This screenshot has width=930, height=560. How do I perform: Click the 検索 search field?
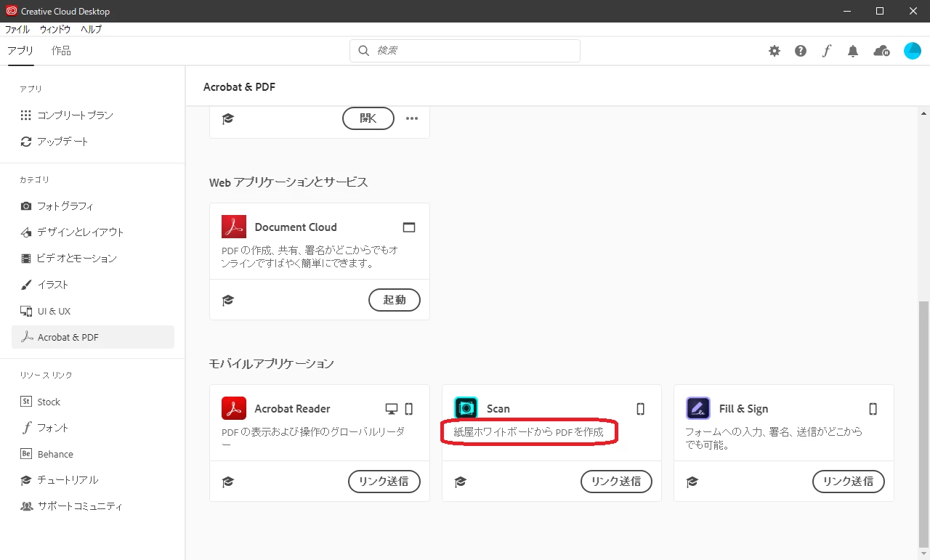tap(465, 51)
